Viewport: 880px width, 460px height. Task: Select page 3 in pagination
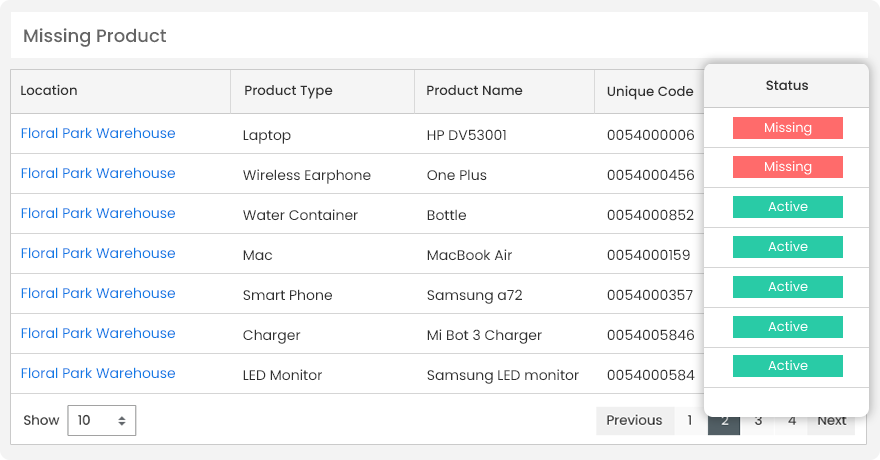coord(758,421)
